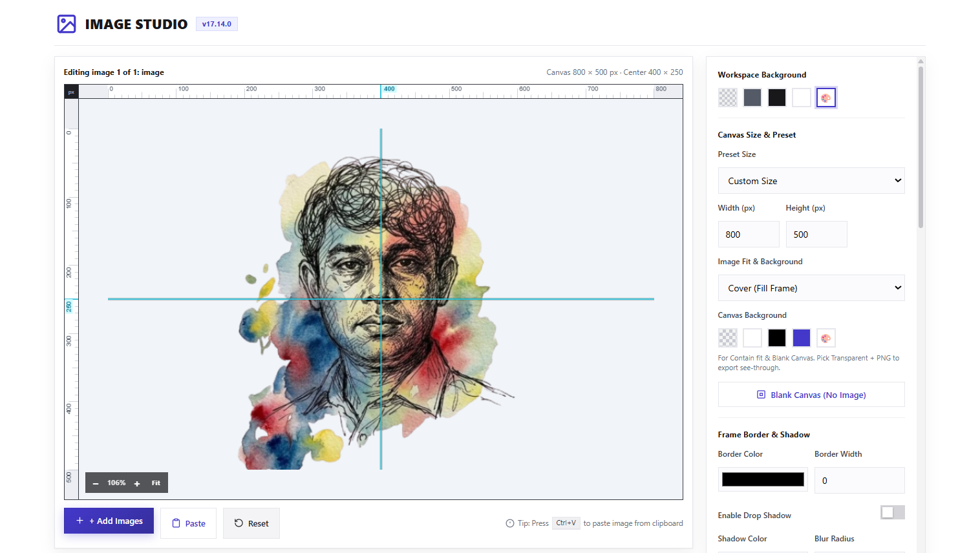This screenshot has height=553, width=980.
Task: Click the Border Width input field
Action: click(860, 481)
